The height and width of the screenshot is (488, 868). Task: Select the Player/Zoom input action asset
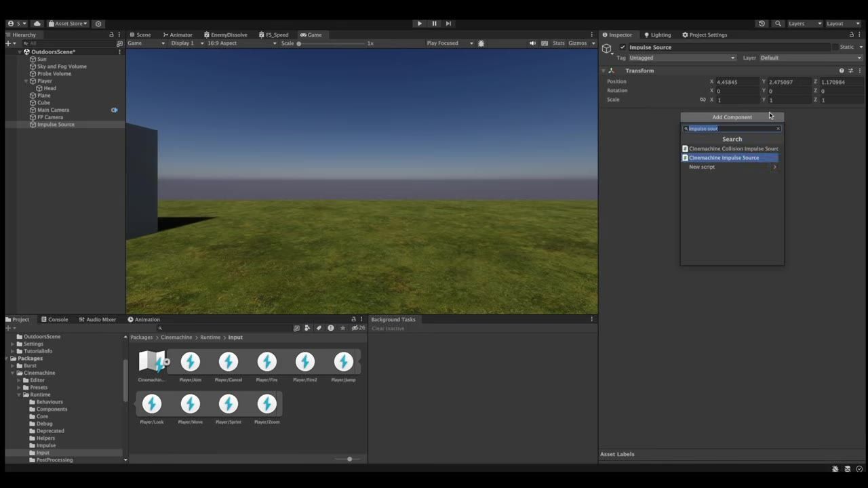[267, 408]
